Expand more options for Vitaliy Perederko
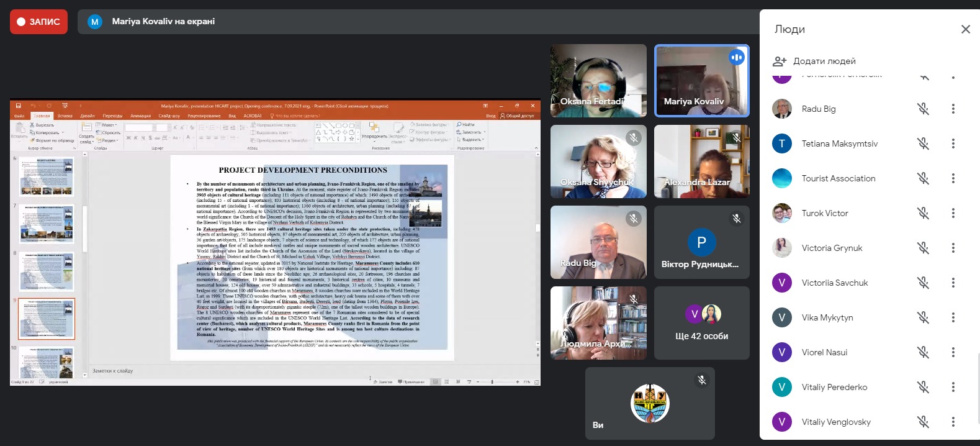Viewport: 980px width, 446px height. tap(953, 387)
